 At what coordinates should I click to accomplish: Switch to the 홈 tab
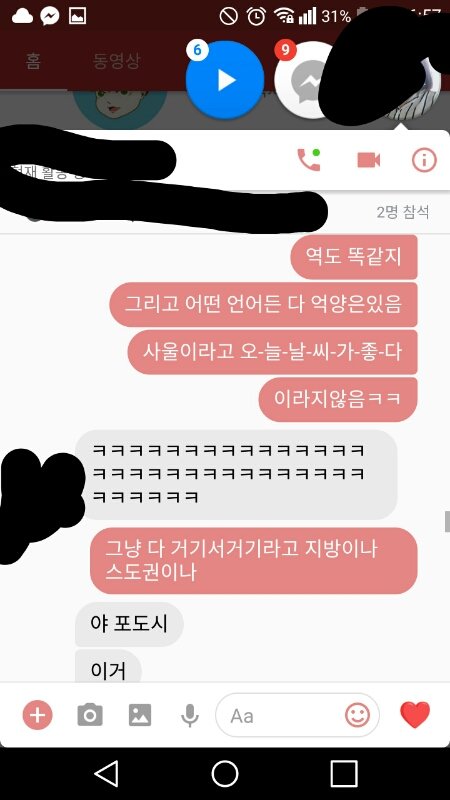click(33, 61)
